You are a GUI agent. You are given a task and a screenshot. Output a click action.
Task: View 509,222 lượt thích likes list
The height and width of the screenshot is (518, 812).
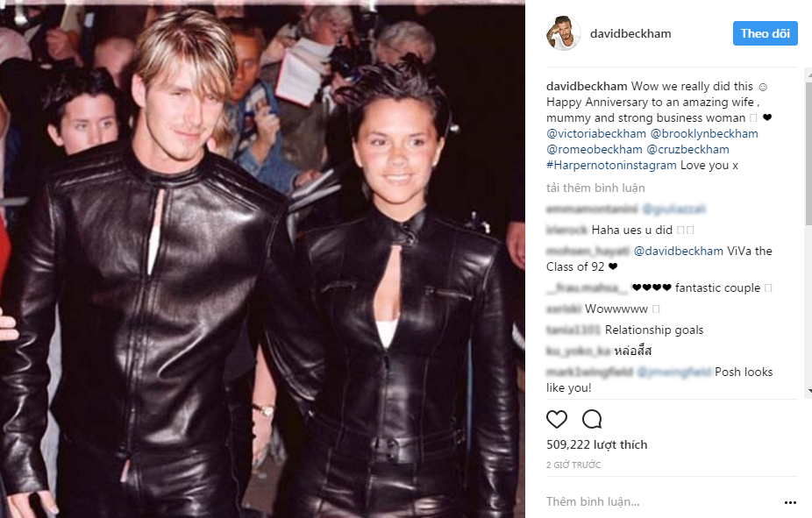pos(596,444)
